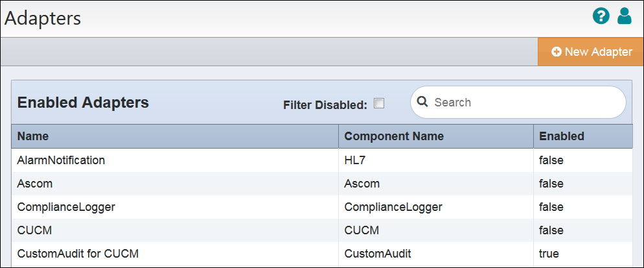Enable the Filter Disabled checkbox

click(379, 103)
